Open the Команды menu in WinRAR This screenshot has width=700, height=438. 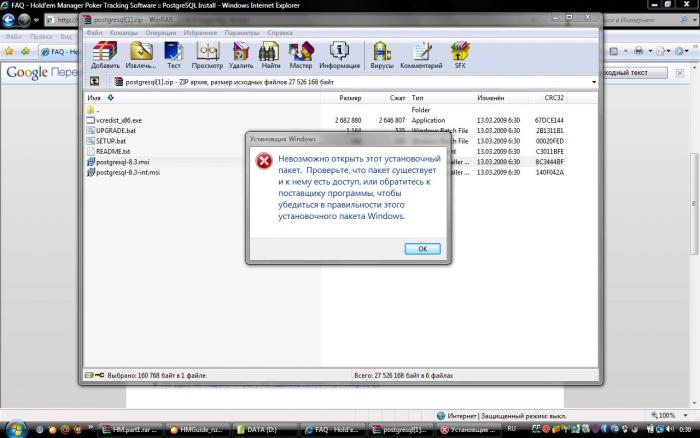(x=124, y=33)
